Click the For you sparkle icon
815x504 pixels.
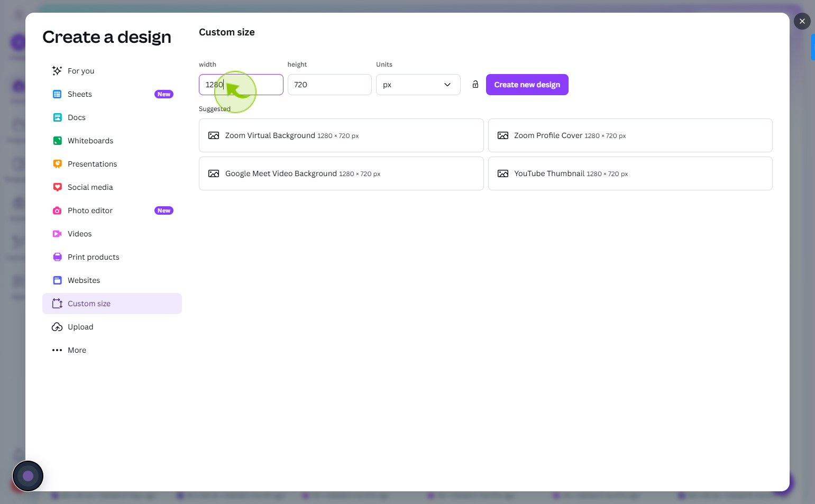[57, 71]
